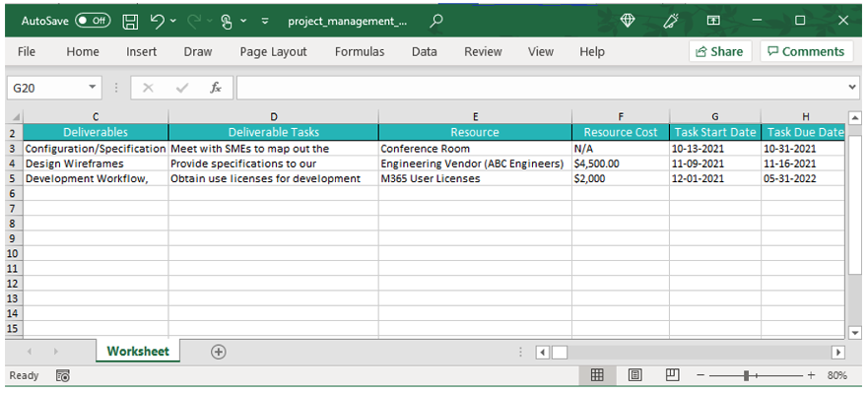Select the Deliverable Tasks header cell
This screenshot has width=868, height=393.
coord(274,132)
